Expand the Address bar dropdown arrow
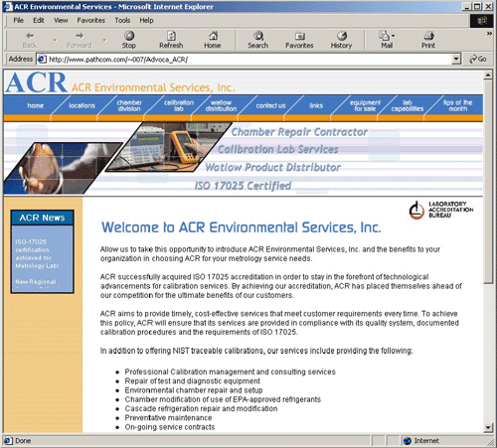 [x=456, y=60]
